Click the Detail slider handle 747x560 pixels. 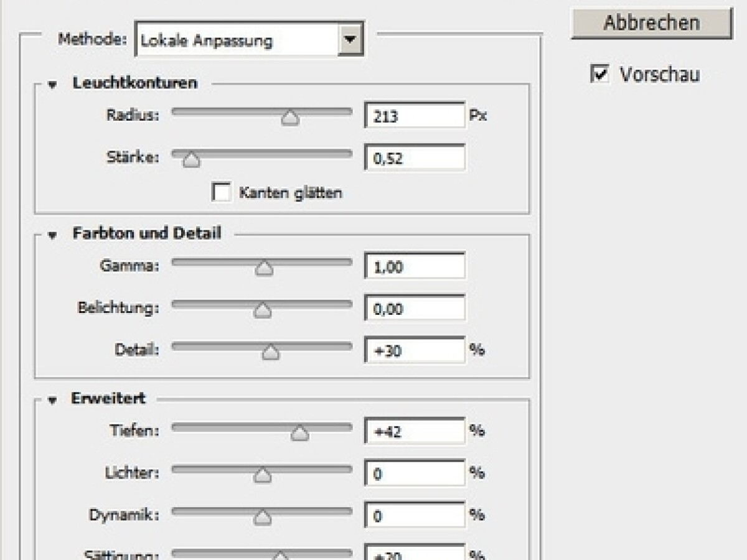[271, 352]
